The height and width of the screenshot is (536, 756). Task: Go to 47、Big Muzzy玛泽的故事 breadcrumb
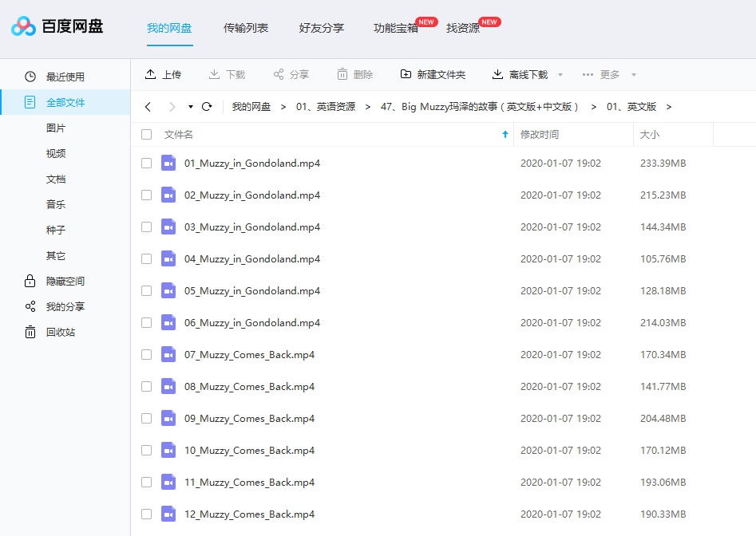[480, 106]
